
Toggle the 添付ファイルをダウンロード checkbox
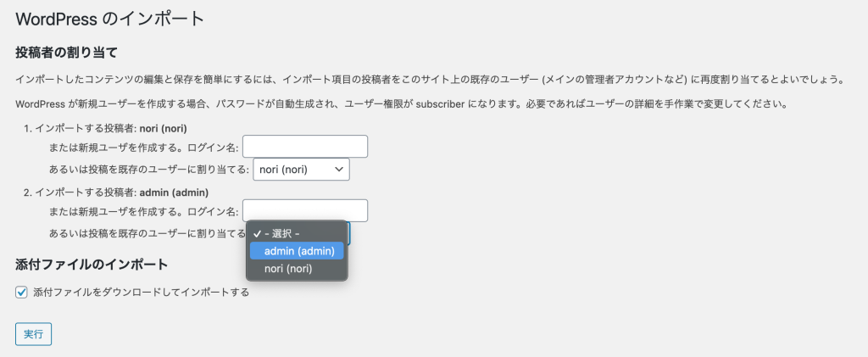(22, 293)
